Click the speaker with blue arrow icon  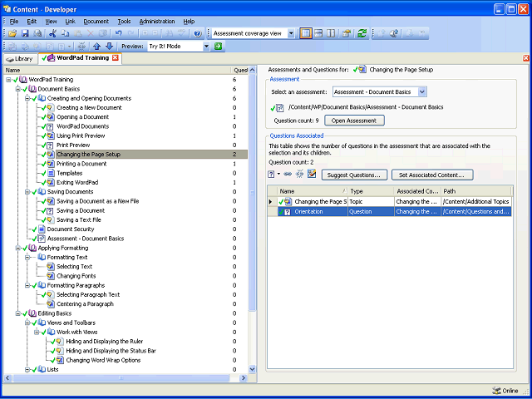tap(393, 33)
